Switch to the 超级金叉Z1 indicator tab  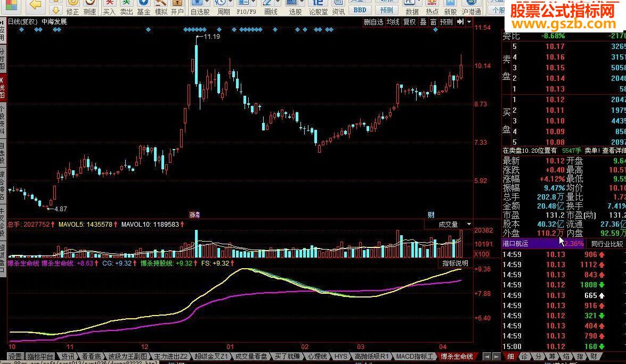pos(212,357)
